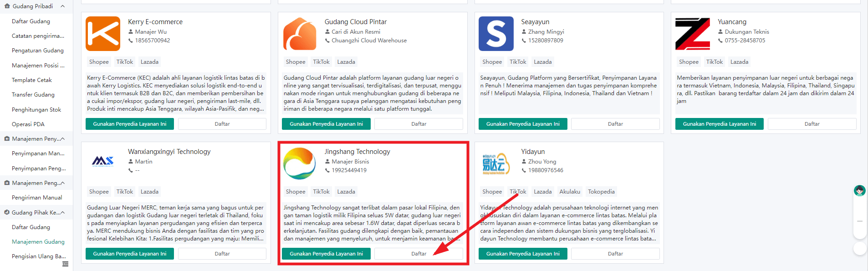
Task: Click person icon next to Martin
Action: tap(131, 162)
